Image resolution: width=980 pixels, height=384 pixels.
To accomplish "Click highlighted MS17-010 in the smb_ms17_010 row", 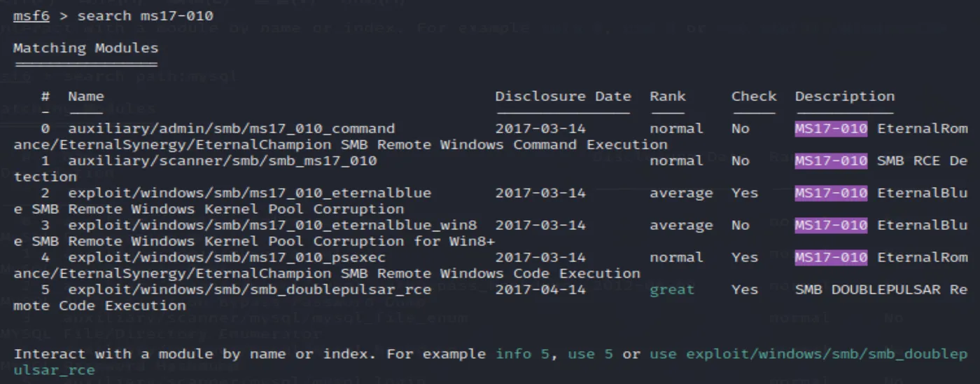I will (831, 161).
